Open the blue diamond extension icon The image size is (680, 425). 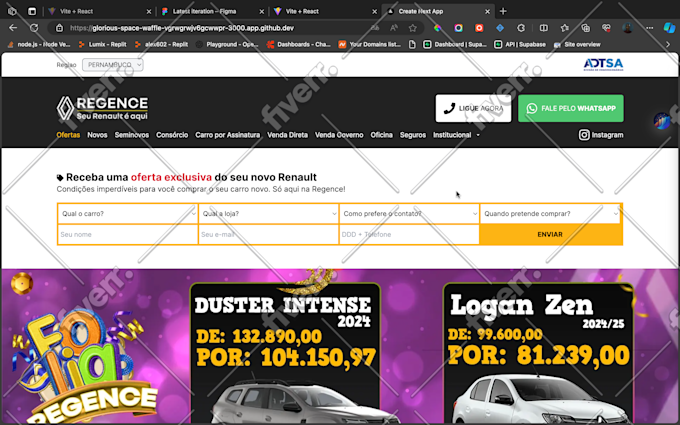pos(500,28)
